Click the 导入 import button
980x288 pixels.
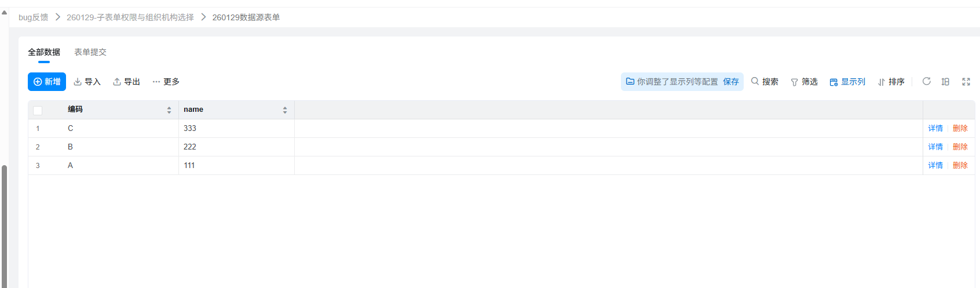click(x=87, y=82)
